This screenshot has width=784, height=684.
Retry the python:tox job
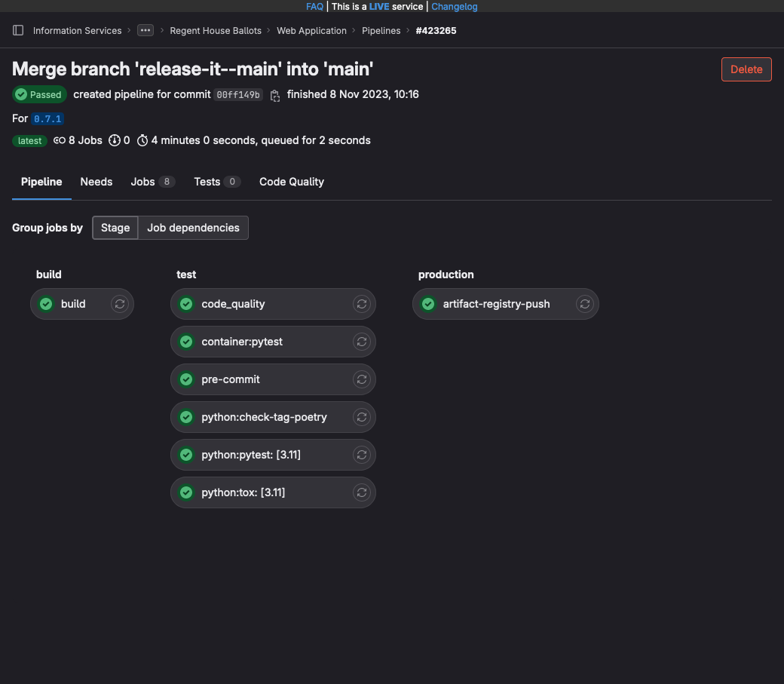[361, 492]
